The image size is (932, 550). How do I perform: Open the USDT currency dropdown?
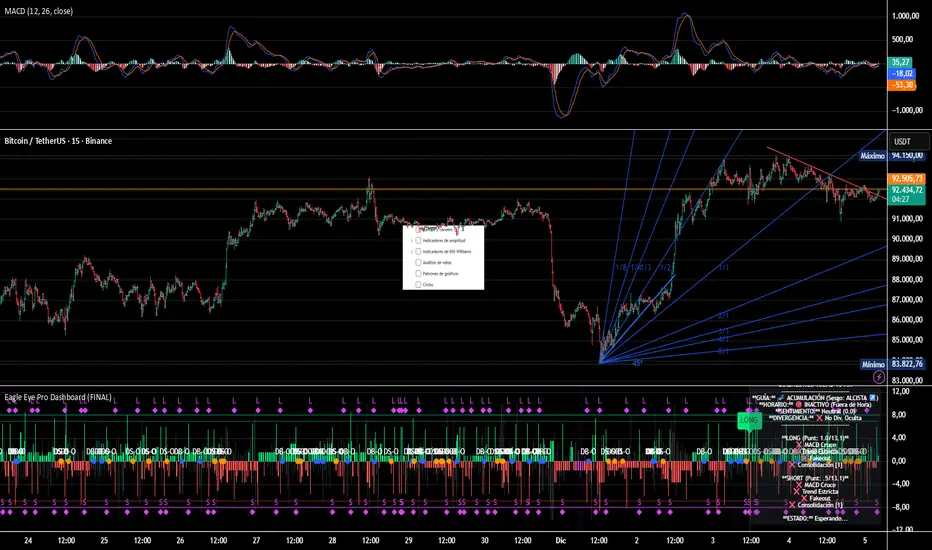click(x=907, y=142)
